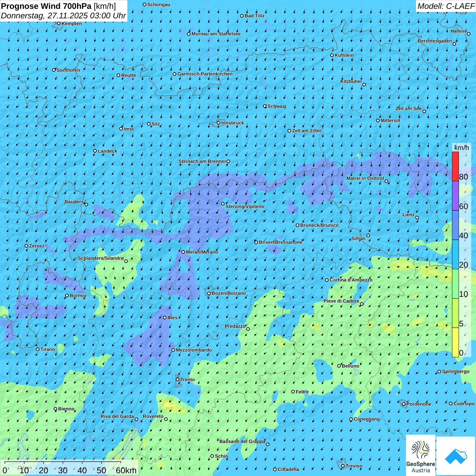Click the GeoSphere Austria logo

pyautogui.click(x=421, y=455)
